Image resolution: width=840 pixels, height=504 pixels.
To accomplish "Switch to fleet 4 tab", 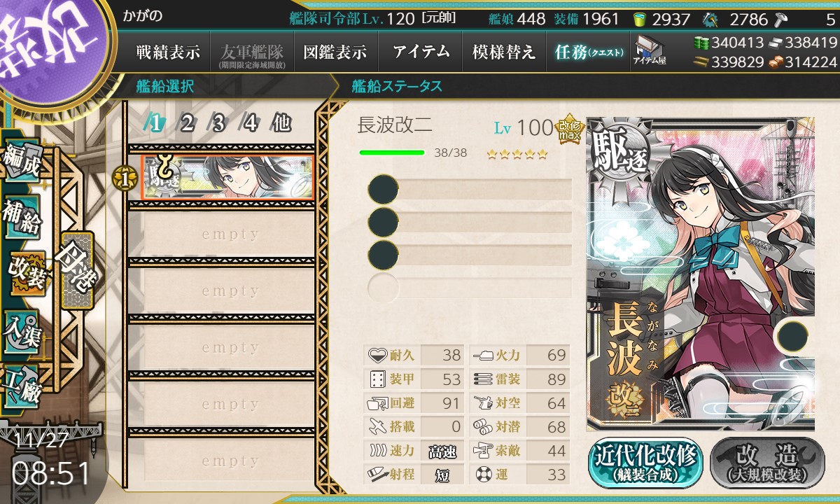I will click(251, 124).
